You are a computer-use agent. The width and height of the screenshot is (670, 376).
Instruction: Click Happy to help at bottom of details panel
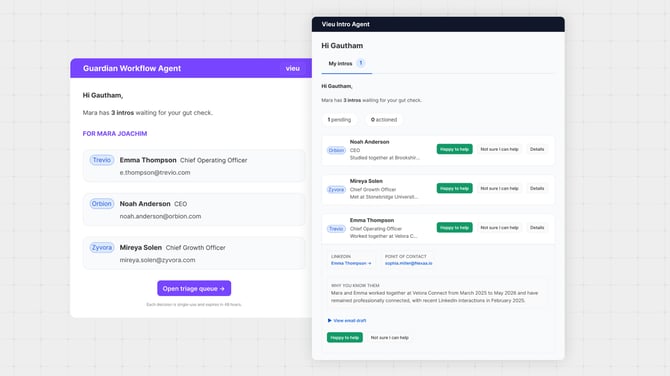coord(344,338)
